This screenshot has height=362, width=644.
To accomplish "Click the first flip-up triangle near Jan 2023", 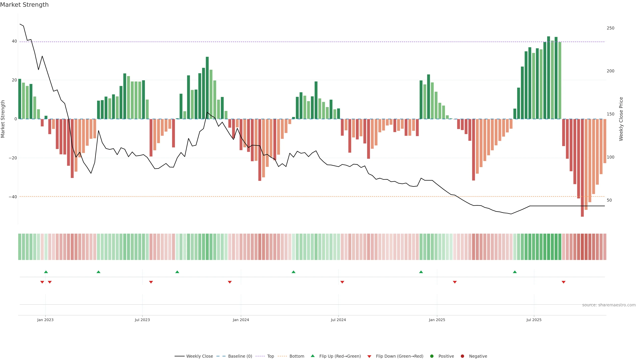I will [46, 272].
